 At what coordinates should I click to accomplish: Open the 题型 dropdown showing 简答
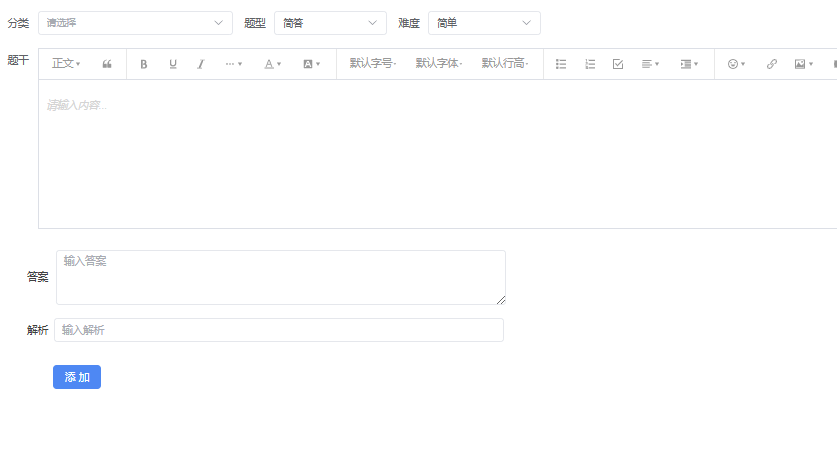tap(330, 23)
